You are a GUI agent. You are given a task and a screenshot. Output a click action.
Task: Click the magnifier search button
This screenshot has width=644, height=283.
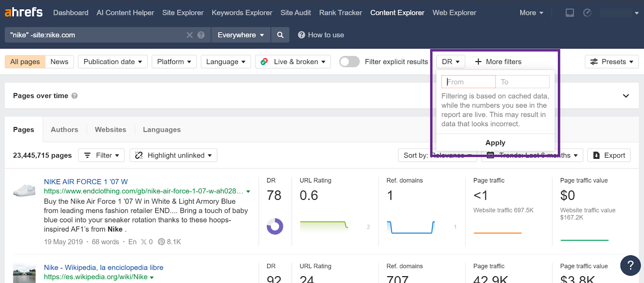[281, 35]
